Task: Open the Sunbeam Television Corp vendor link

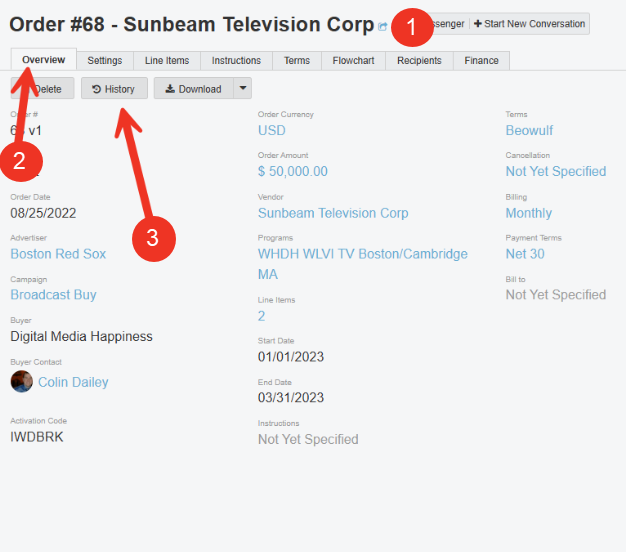Action: click(x=333, y=213)
